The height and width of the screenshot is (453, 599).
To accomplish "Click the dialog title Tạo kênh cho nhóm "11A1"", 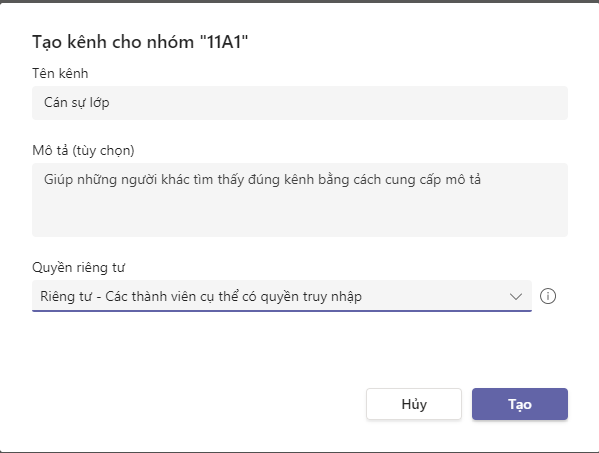I will (140, 42).
